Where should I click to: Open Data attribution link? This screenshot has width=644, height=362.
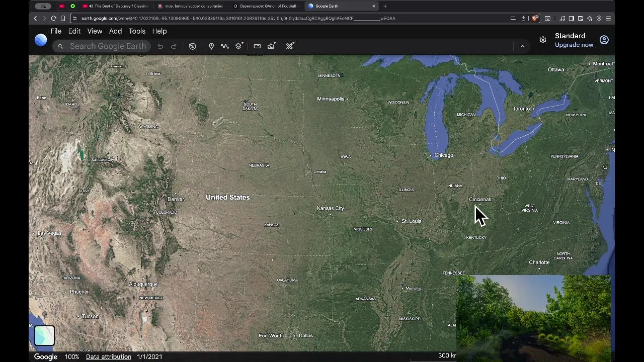(109, 356)
